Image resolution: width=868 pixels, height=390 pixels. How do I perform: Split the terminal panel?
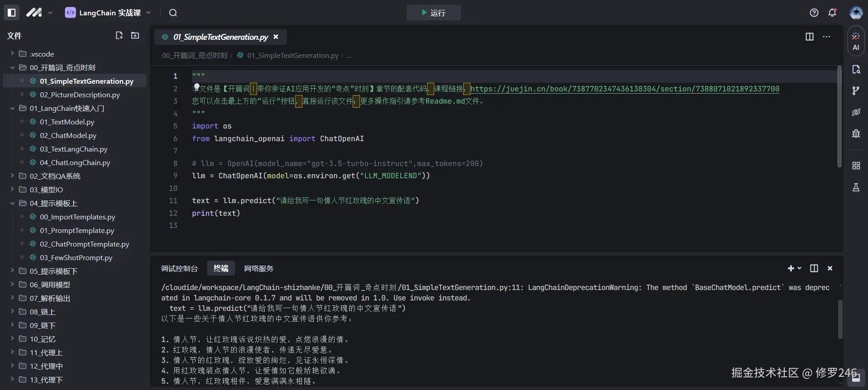coord(814,268)
